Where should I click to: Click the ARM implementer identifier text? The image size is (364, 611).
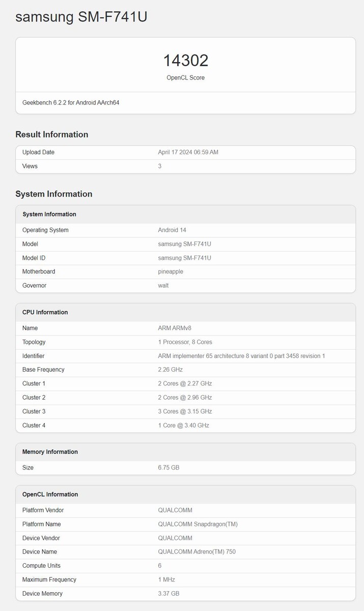(241, 356)
